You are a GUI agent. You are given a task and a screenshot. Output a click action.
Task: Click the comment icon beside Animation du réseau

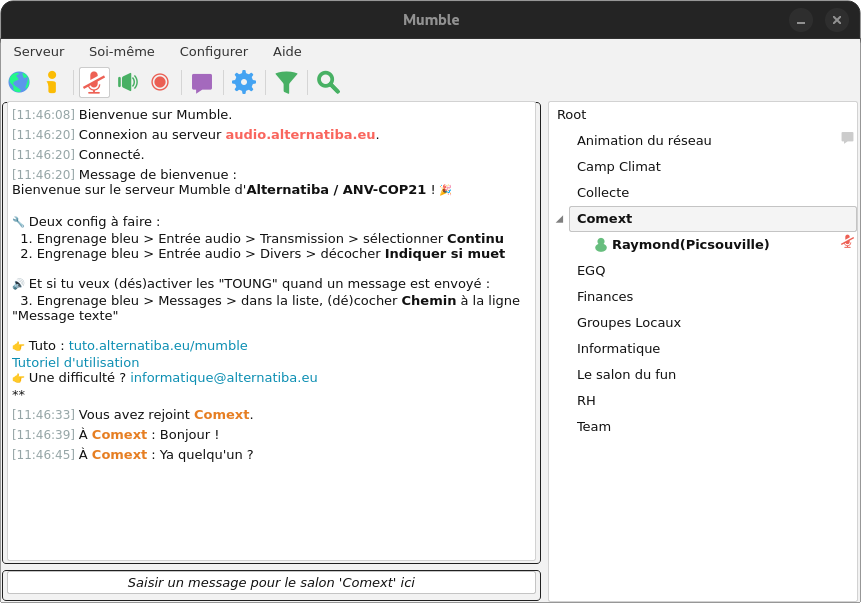coord(847,138)
